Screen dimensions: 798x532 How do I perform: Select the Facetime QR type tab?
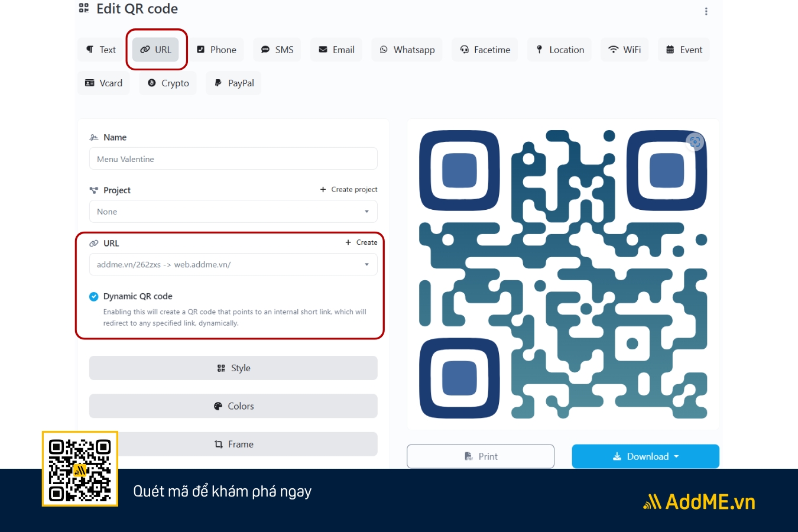point(485,50)
